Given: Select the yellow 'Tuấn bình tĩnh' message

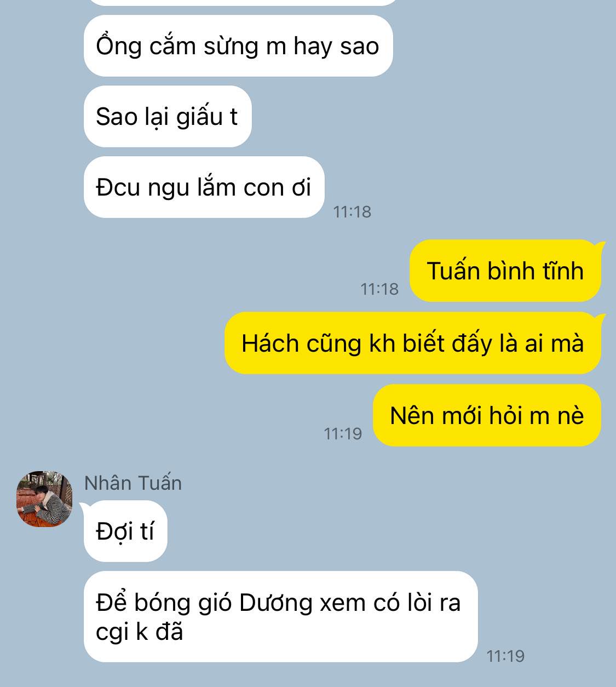Looking at the screenshot, I should [x=505, y=271].
